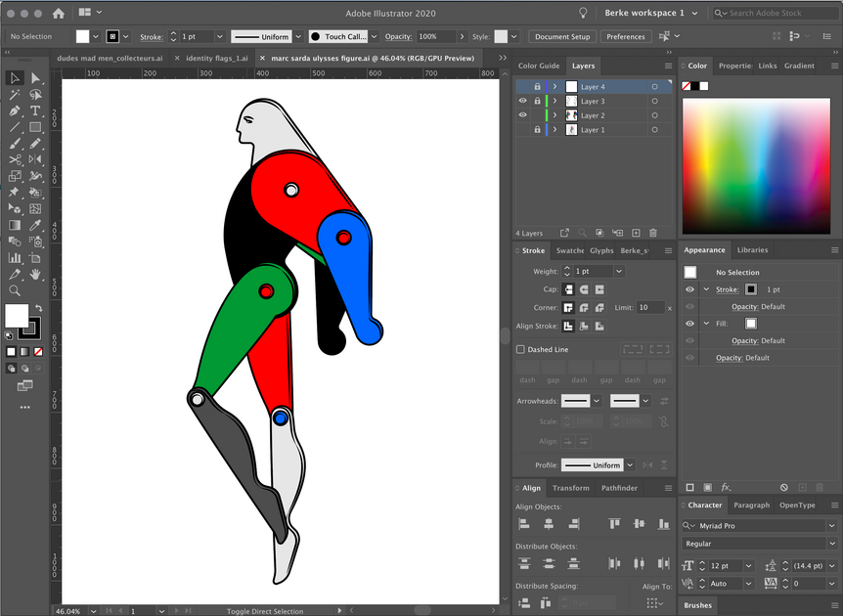This screenshot has width=843, height=616.
Task: Click the Preferences button
Action: click(x=625, y=36)
